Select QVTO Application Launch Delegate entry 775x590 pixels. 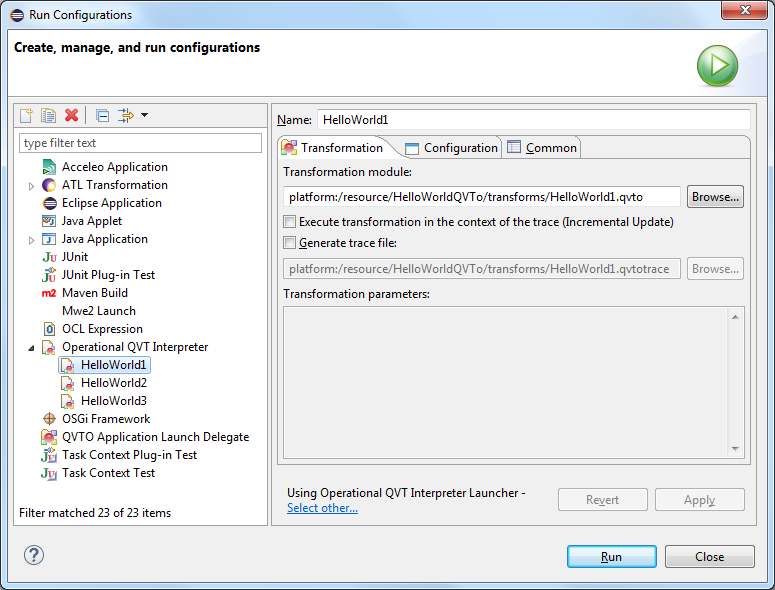coord(155,437)
